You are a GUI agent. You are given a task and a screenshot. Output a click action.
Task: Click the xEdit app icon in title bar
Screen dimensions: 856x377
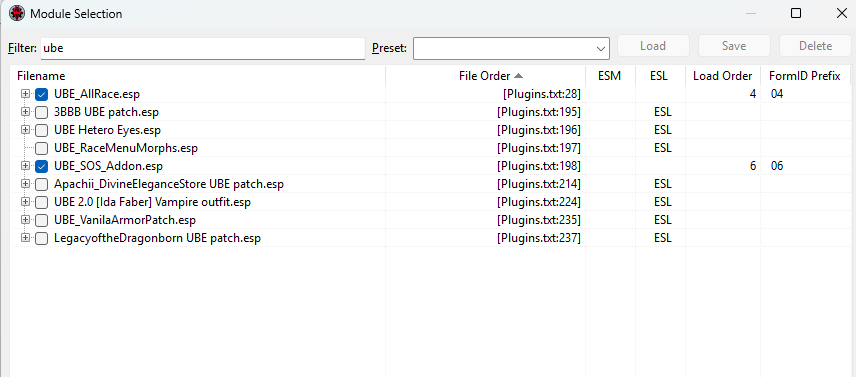coord(16,13)
